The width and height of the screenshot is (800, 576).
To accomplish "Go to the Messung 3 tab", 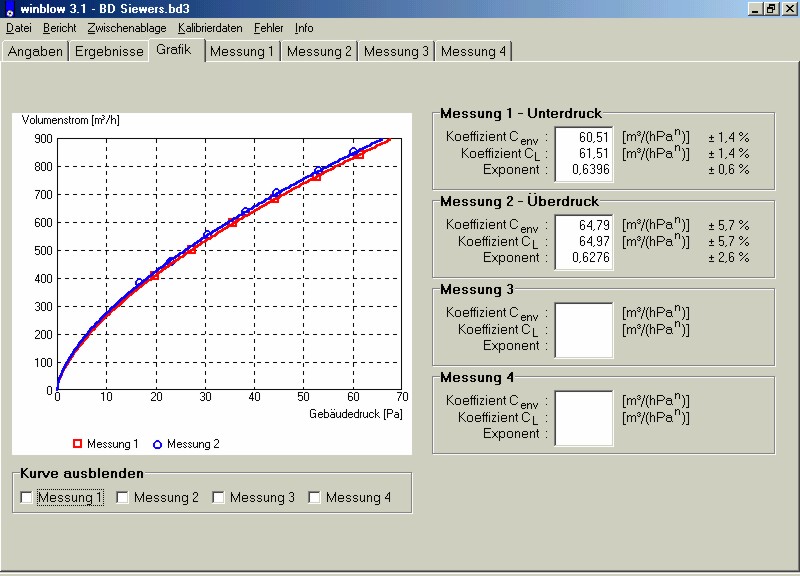I will [x=396, y=52].
